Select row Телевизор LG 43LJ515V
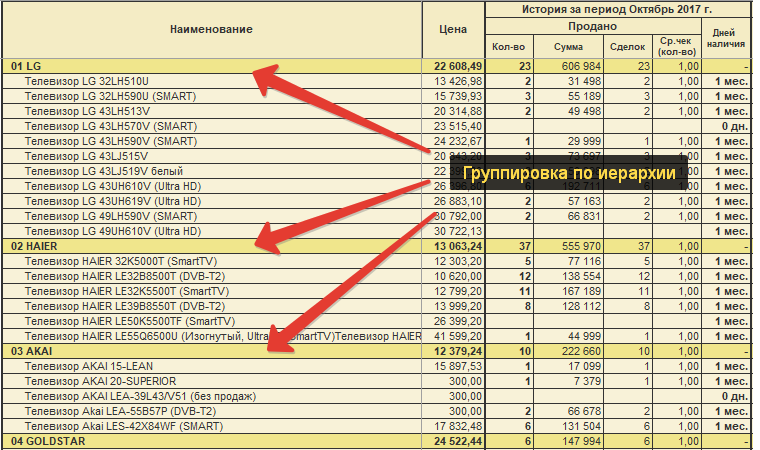The width and height of the screenshot is (760, 450). (377, 157)
